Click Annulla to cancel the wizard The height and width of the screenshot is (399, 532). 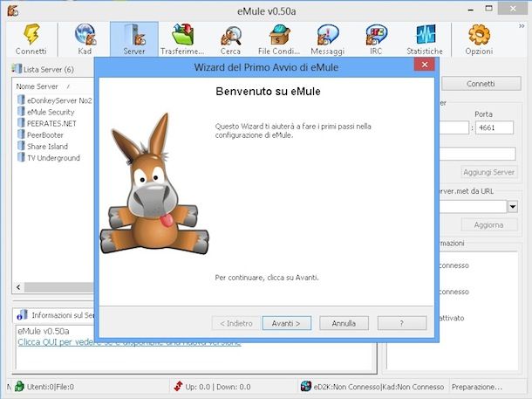pyautogui.click(x=344, y=323)
